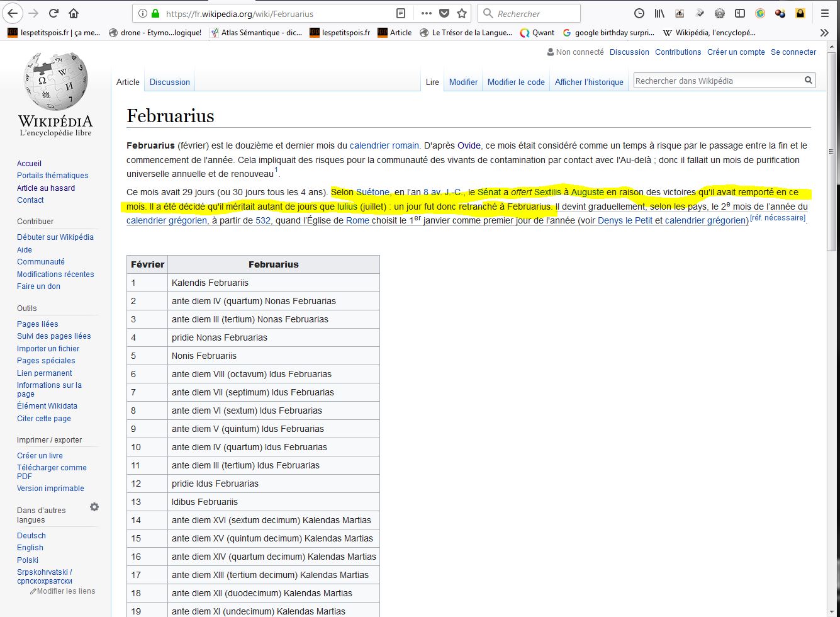Switch to the Discussion tab
Viewport: 840px width, 617px height.
[x=169, y=82]
